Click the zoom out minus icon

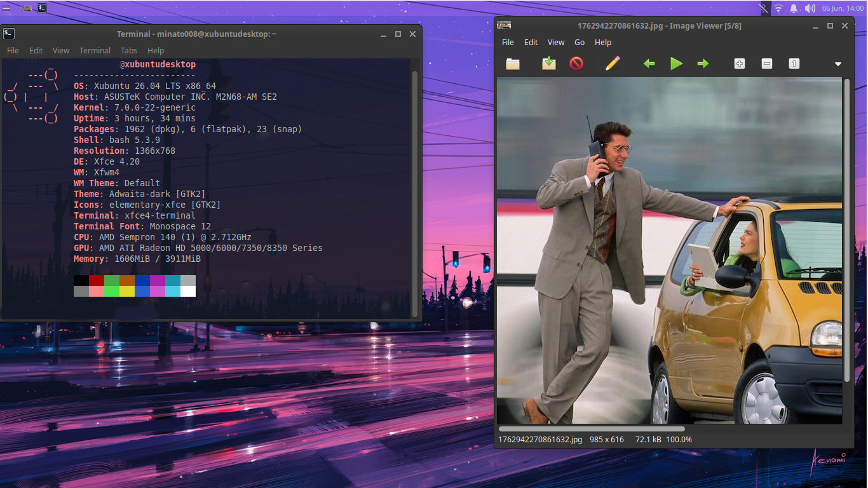(767, 64)
